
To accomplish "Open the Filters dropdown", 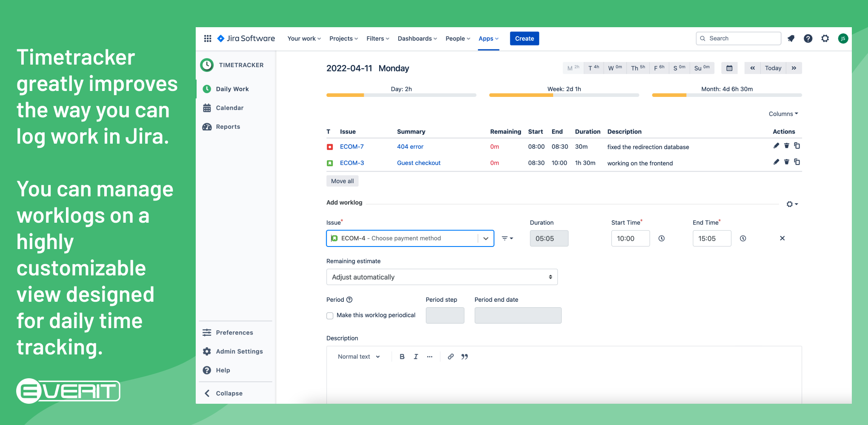I will pyautogui.click(x=378, y=39).
